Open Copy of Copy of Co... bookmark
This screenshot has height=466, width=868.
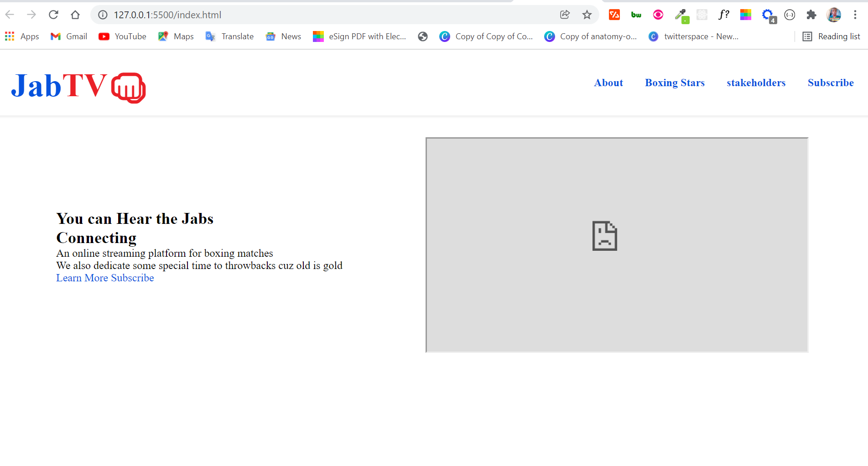(486, 36)
